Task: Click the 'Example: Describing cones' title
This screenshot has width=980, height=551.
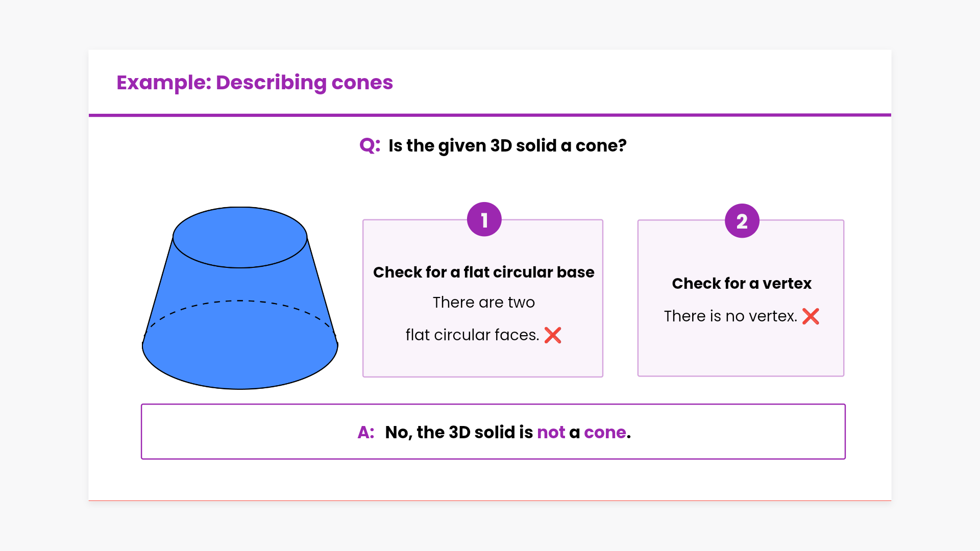Action: tap(255, 83)
